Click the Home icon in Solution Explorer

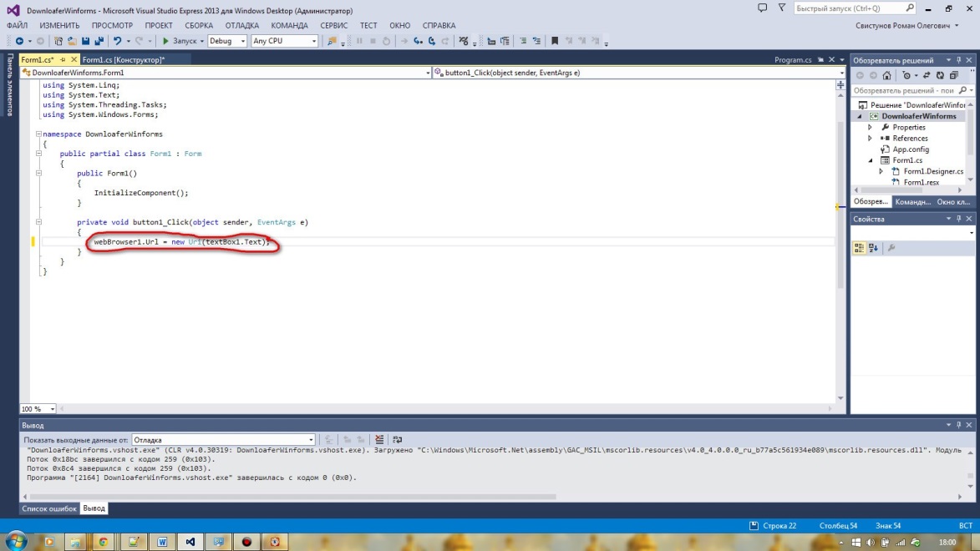(887, 76)
